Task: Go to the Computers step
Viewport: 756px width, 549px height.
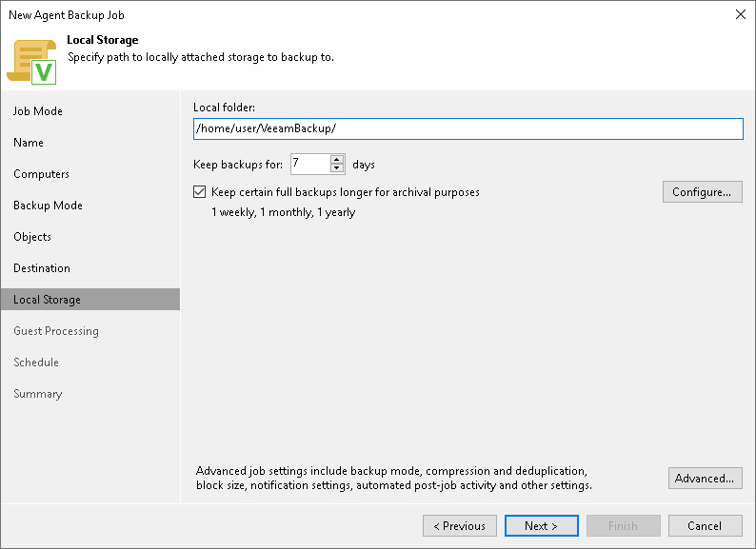Action: point(42,174)
